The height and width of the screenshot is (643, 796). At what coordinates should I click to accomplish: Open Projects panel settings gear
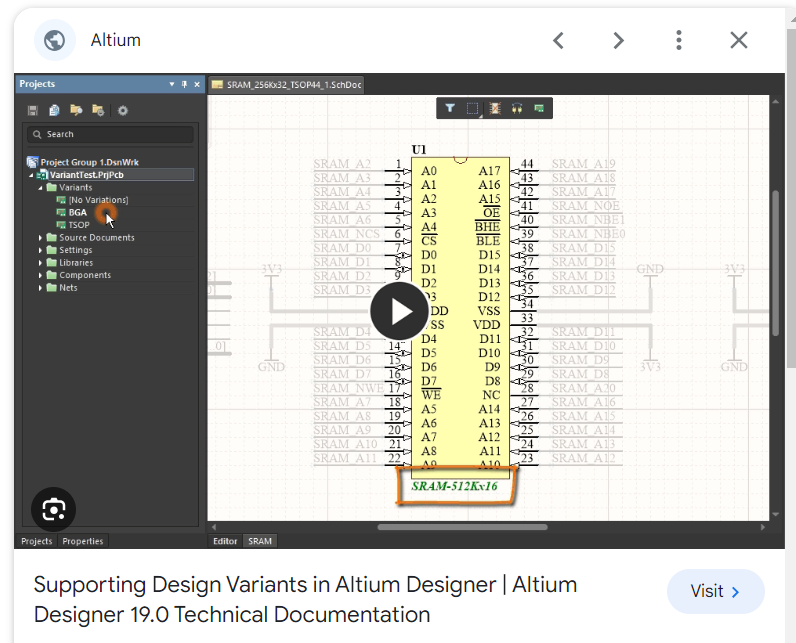pyautogui.click(x=123, y=110)
